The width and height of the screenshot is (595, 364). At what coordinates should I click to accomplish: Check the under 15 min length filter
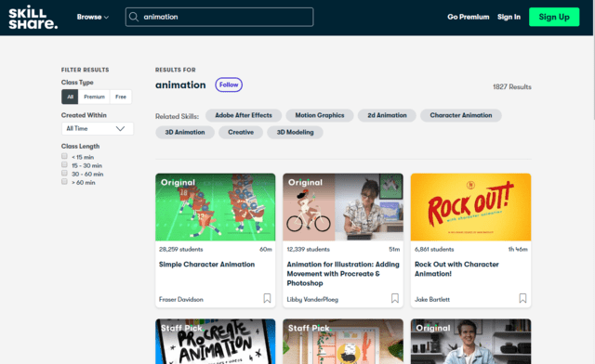click(64, 156)
